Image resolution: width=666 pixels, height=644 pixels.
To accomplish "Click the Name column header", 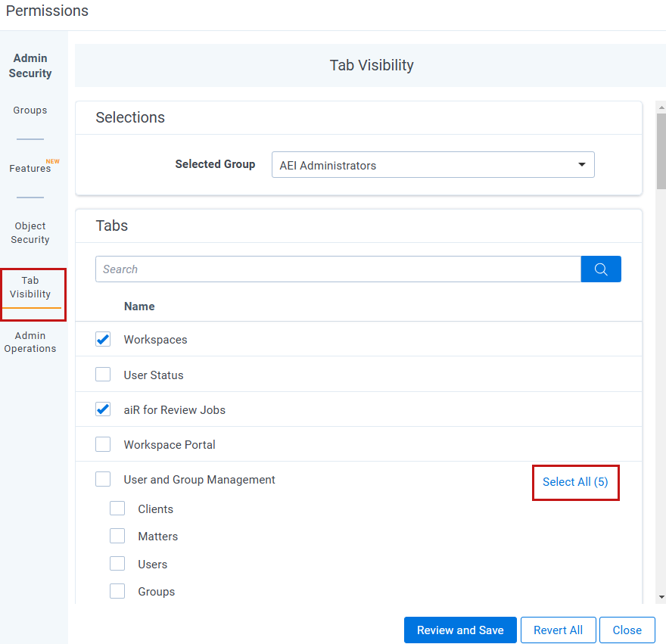I will click(139, 306).
